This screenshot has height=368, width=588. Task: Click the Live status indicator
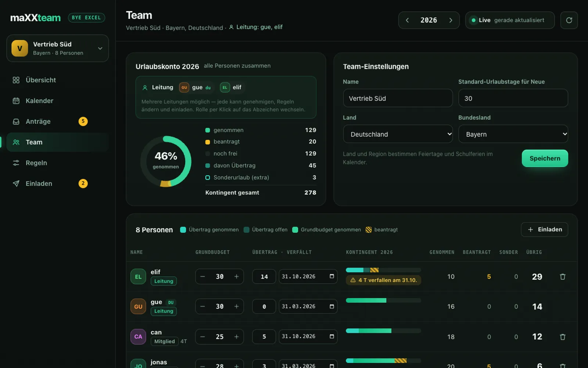(510, 20)
